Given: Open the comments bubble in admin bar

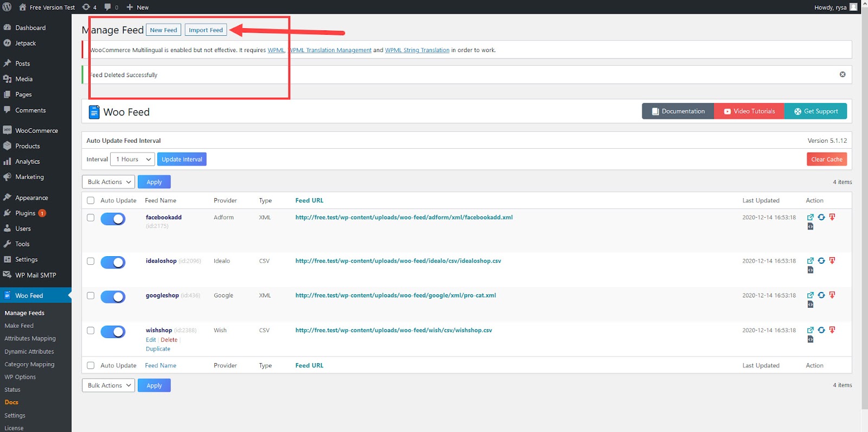Looking at the screenshot, I should (x=111, y=7).
